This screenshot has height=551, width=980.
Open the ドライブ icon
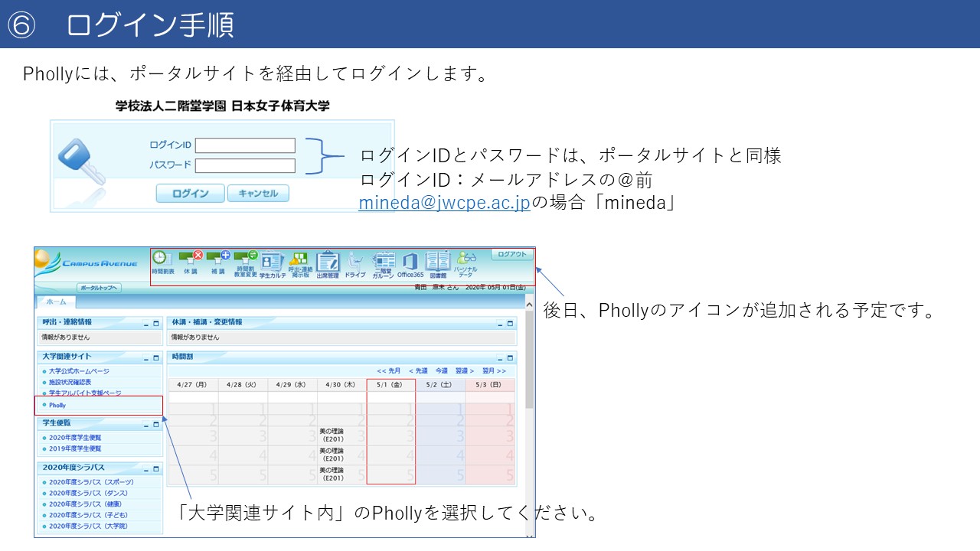coord(355,265)
